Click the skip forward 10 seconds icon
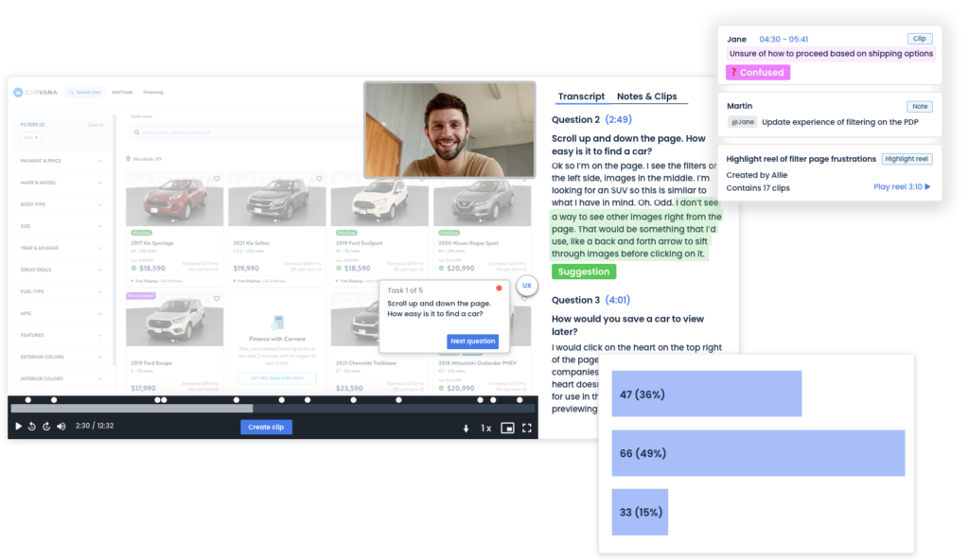This screenshot has height=560, width=969. pyautogui.click(x=47, y=427)
